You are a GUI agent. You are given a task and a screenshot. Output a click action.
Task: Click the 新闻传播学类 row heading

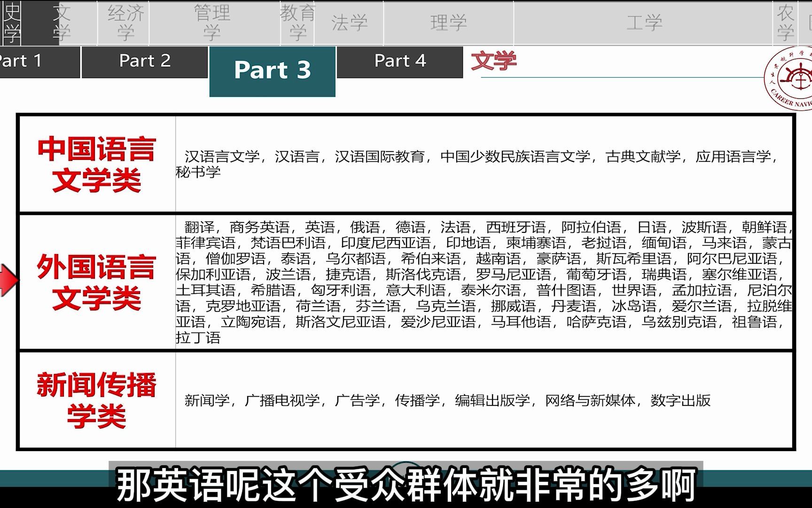pyautogui.click(x=97, y=400)
